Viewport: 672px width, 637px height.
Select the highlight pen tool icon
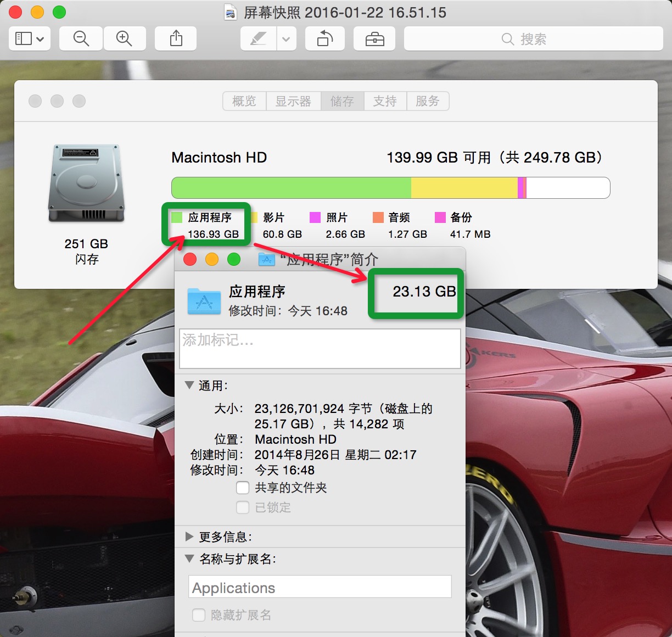pyautogui.click(x=258, y=39)
